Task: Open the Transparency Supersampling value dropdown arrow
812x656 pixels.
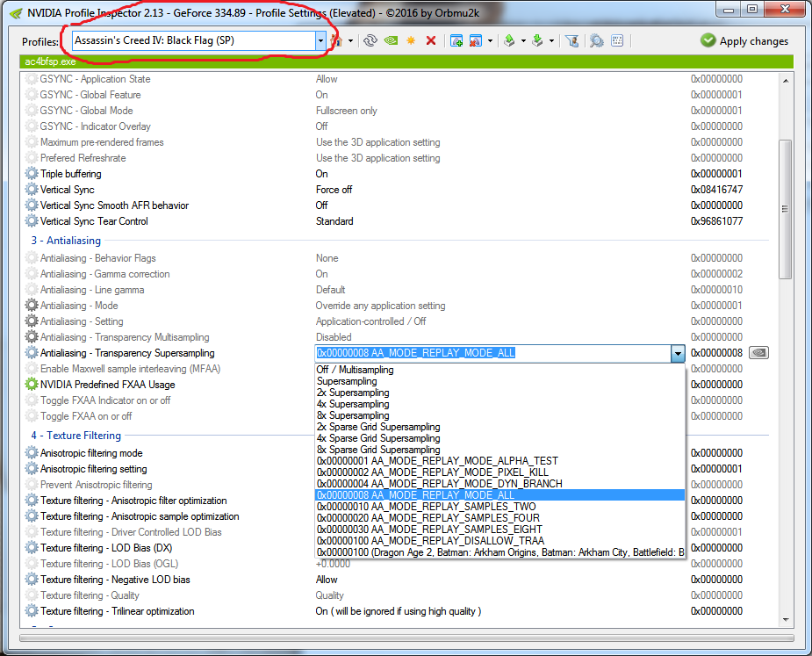Action: pos(678,353)
